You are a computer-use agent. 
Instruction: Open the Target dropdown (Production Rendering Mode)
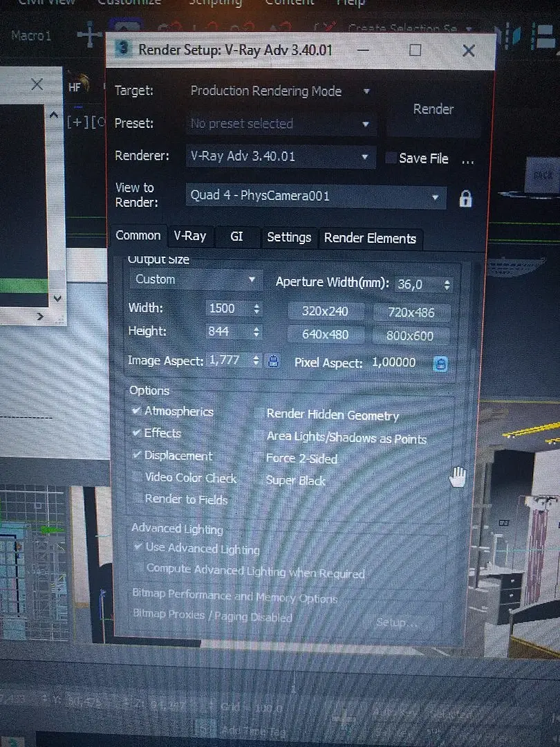click(x=280, y=91)
